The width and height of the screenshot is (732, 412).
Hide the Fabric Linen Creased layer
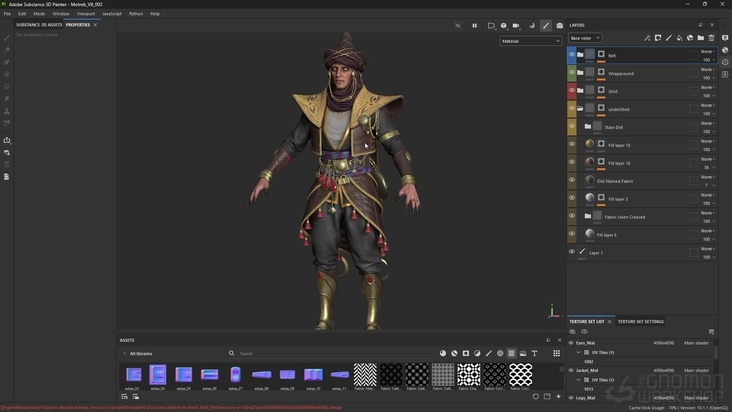click(x=571, y=216)
